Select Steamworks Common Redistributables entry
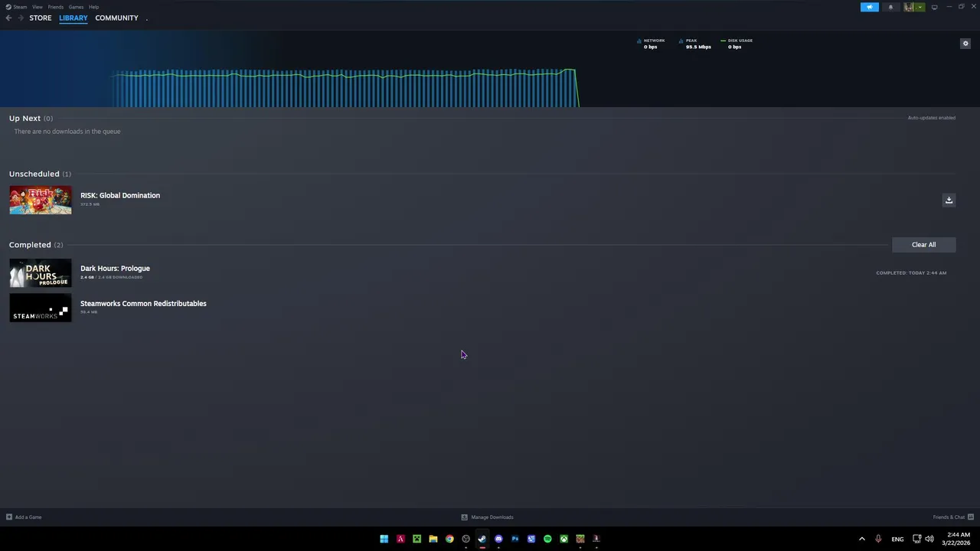 143,304
